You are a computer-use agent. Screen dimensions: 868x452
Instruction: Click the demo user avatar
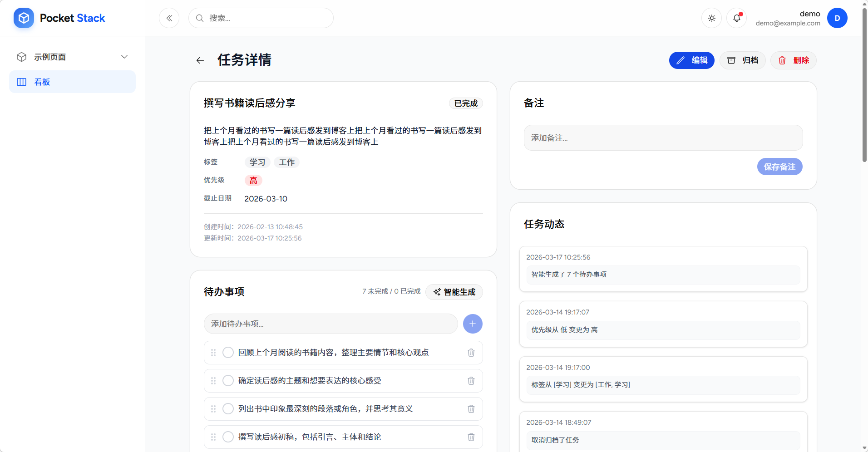837,18
